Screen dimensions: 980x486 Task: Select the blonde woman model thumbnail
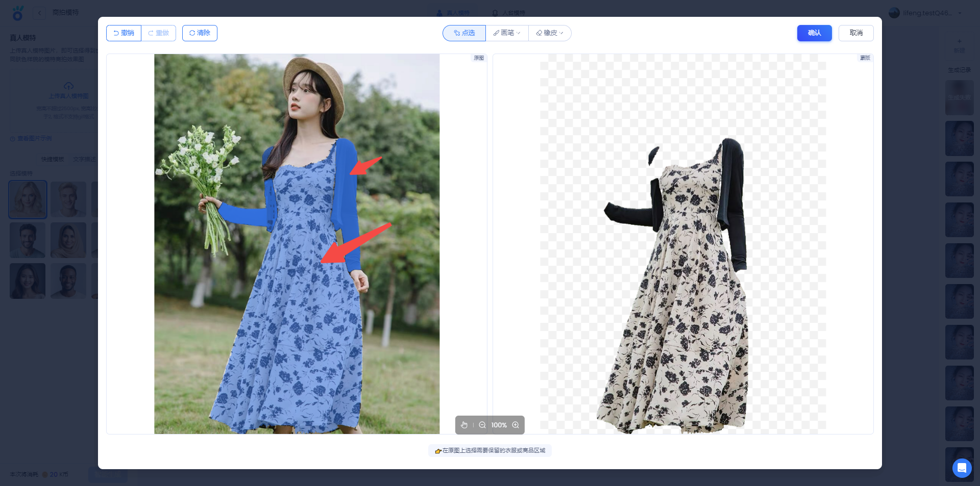[28, 199]
